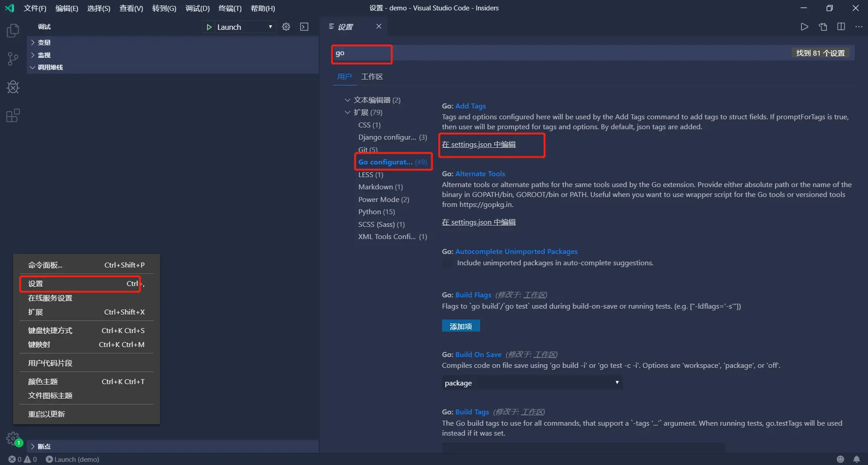Click the settings search box containing go
This screenshot has width=868, height=465.
[x=593, y=53]
